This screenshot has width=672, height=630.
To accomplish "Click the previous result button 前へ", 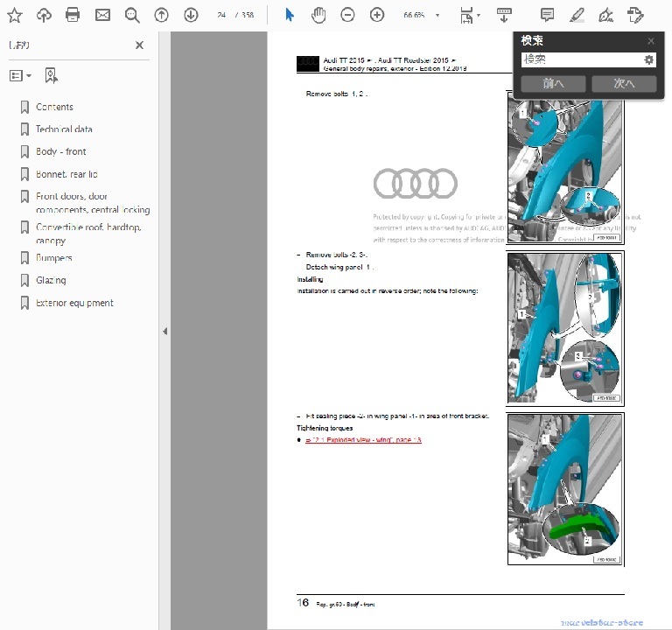I will click(x=553, y=83).
